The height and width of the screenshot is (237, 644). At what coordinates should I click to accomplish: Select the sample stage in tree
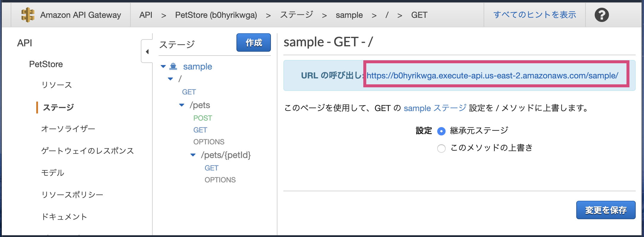(x=198, y=67)
